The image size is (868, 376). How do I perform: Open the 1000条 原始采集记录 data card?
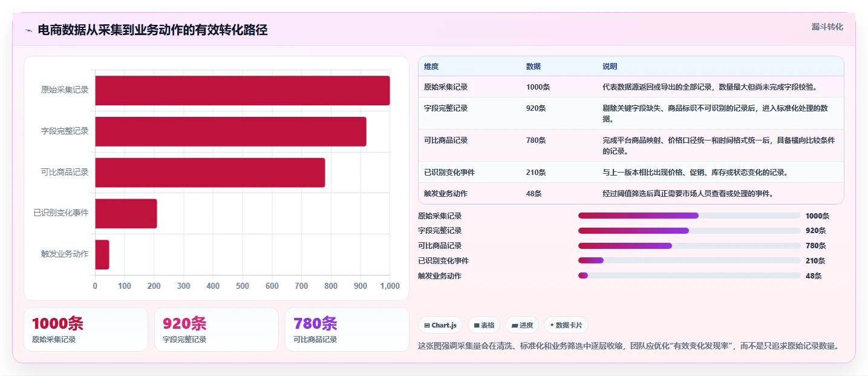pos(86,329)
